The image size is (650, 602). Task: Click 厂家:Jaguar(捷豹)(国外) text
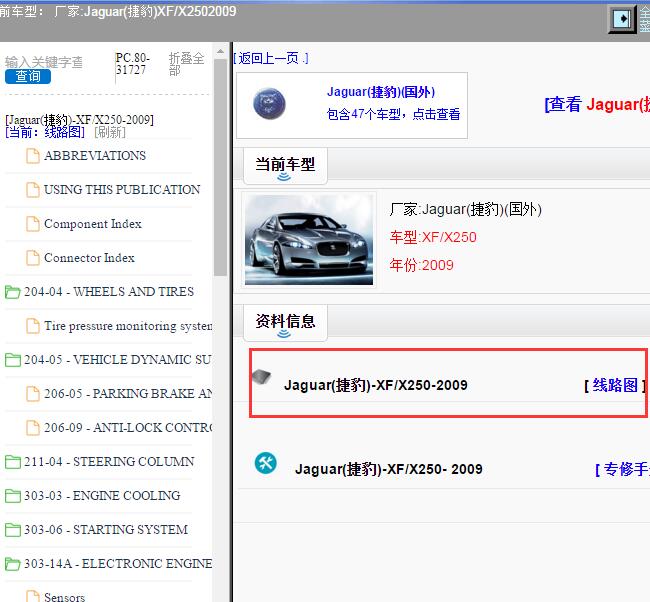pos(466,209)
